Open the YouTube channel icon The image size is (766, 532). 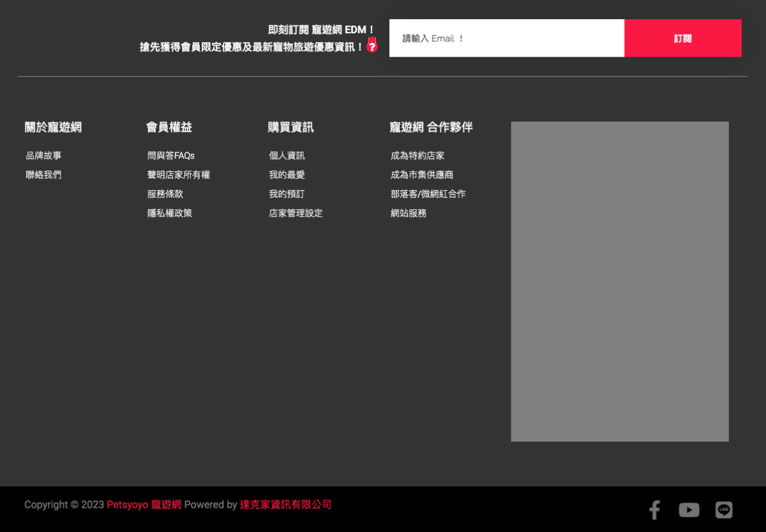pyautogui.click(x=689, y=510)
